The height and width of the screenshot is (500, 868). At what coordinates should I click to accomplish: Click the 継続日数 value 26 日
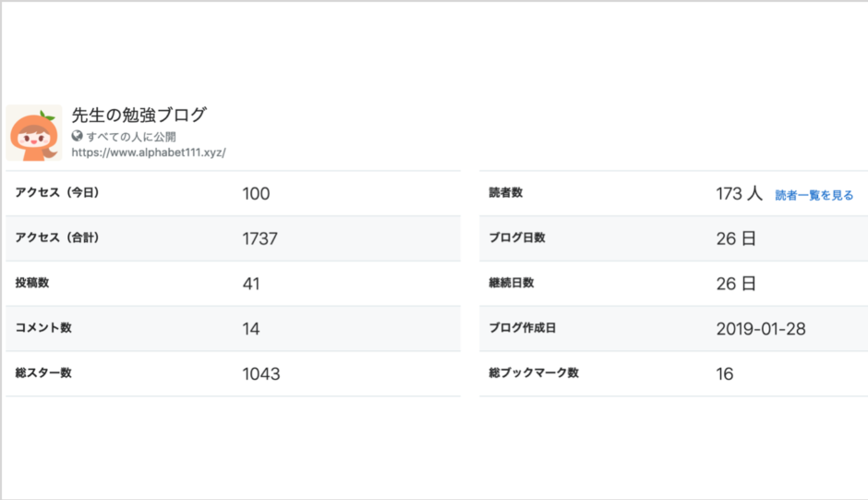coord(736,284)
